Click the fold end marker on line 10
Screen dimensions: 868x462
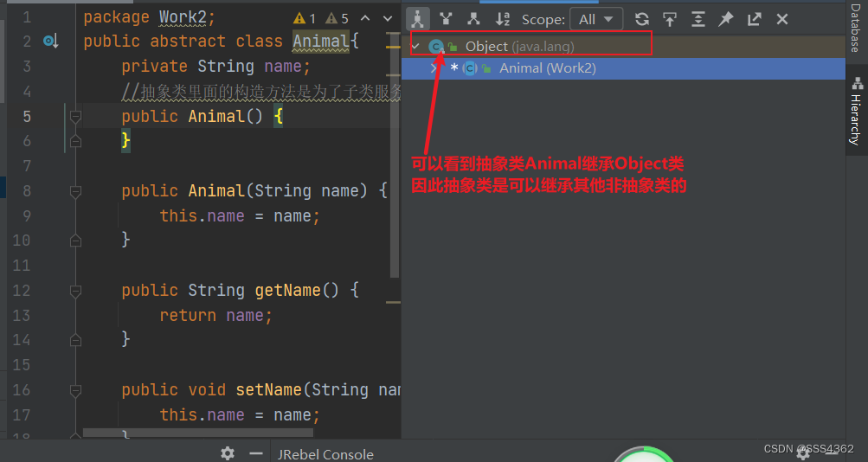(x=75, y=241)
